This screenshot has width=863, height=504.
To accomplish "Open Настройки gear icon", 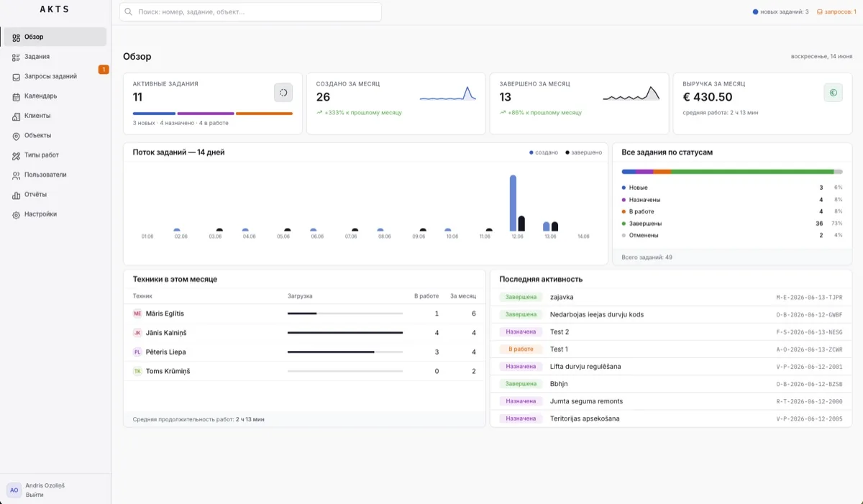I will click(16, 214).
